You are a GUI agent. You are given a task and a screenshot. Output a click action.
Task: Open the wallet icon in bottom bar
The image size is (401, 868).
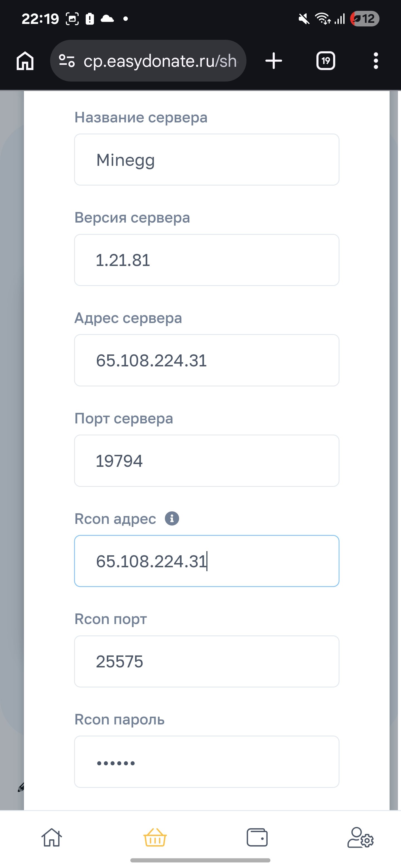pyautogui.click(x=257, y=837)
